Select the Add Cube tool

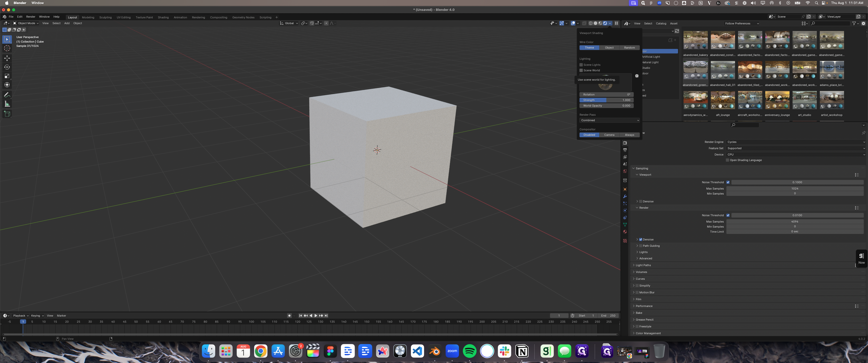click(x=7, y=114)
